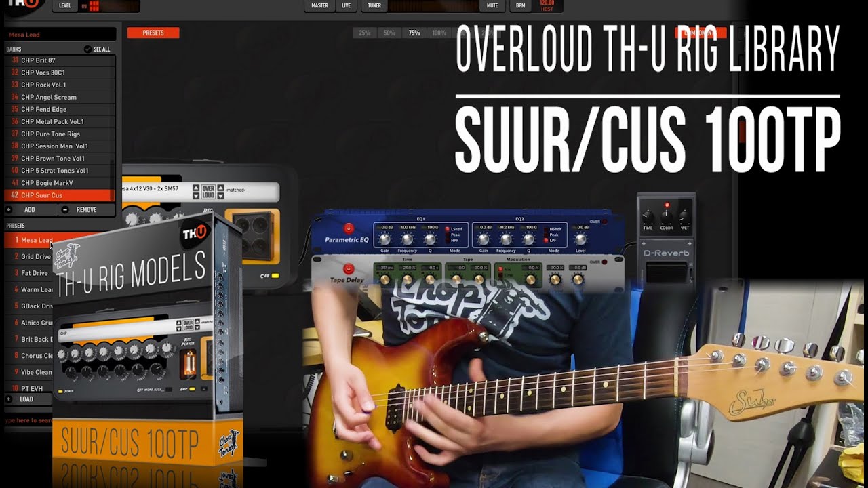The image size is (868, 488).
Task: Select bank 33 CHP Rock Vol.1
Action: click(x=59, y=85)
